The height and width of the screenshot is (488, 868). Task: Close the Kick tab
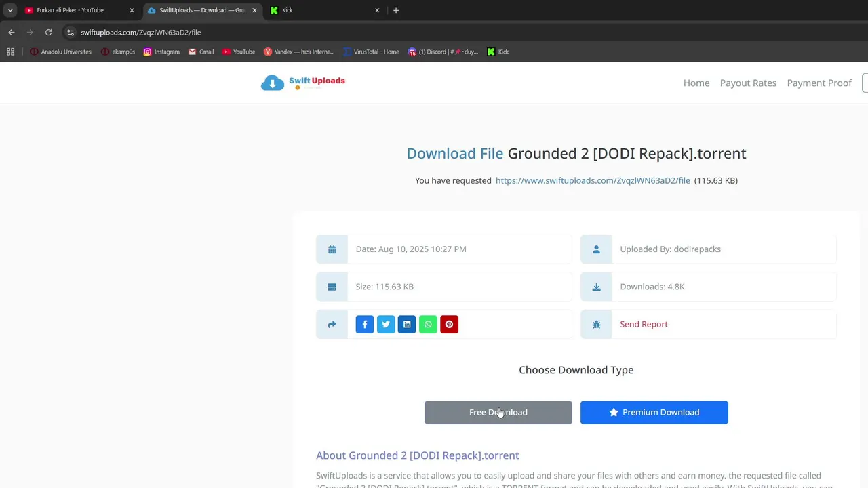pyautogui.click(x=377, y=10)
